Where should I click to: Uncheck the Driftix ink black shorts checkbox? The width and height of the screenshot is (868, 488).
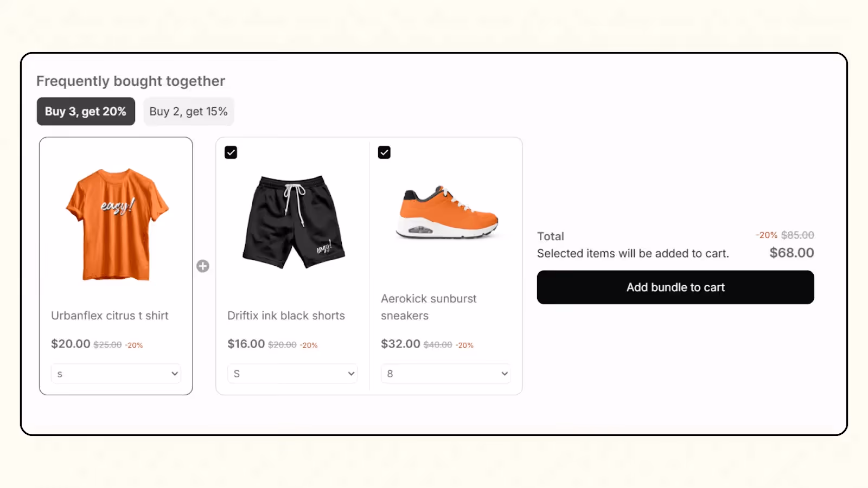(231, 152)
